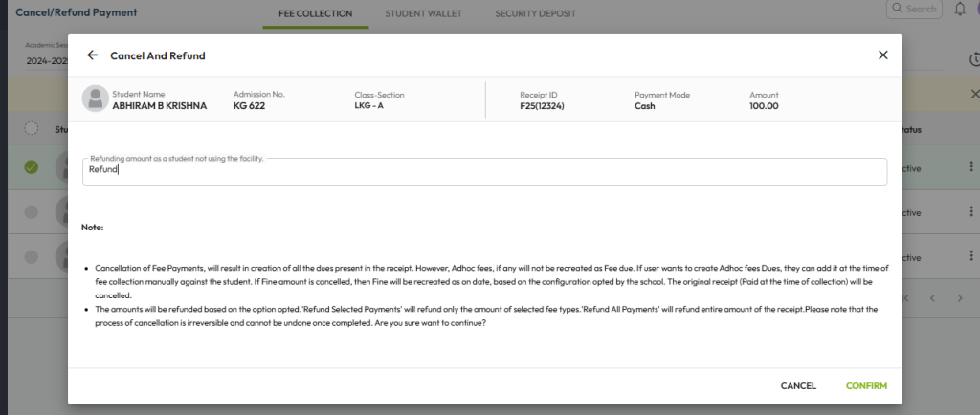Click the student avatar for Abhiram B Krishna
980x415 pixels.
tap(95, 98)
